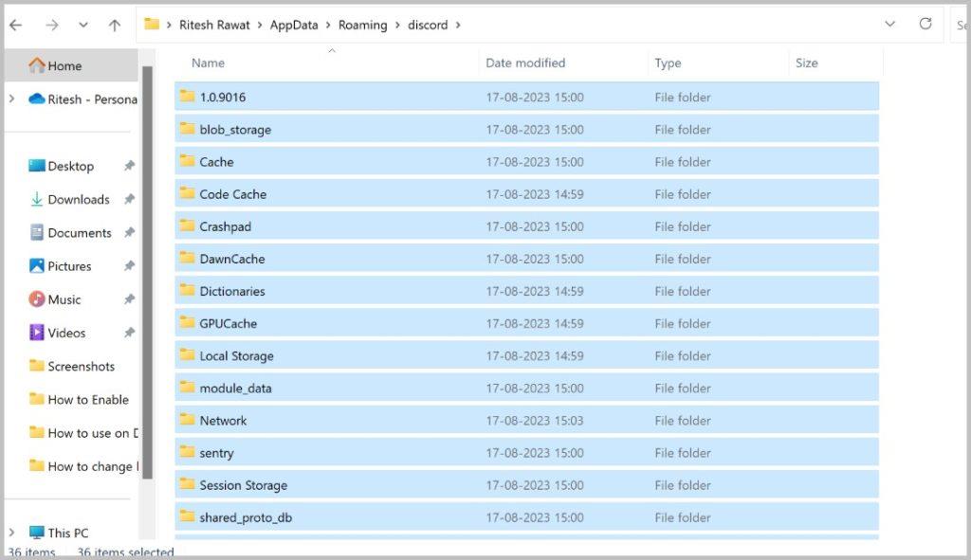Select discord in breadcrumb path
Viewport: 971px width, 560px height.
[428, 25]
